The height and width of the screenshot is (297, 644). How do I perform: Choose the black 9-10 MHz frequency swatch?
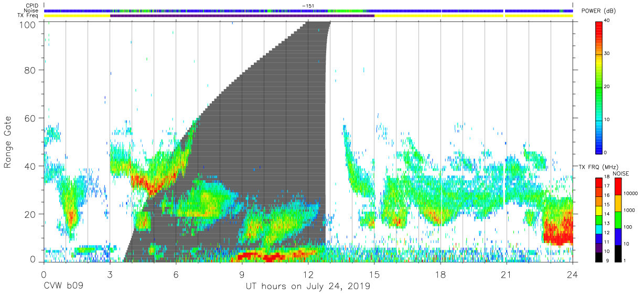tap(598, 257)
